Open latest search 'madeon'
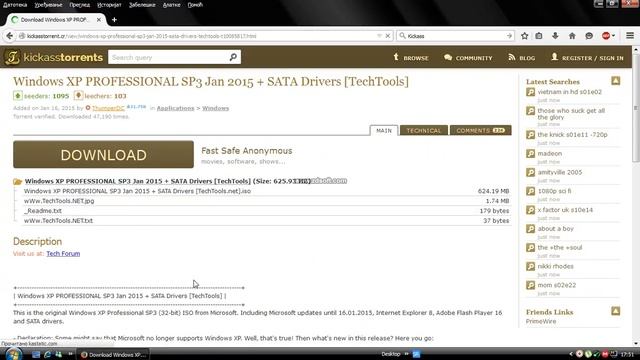Image resolution: width=640 pixels, height=360 pixels. point(549,153)
